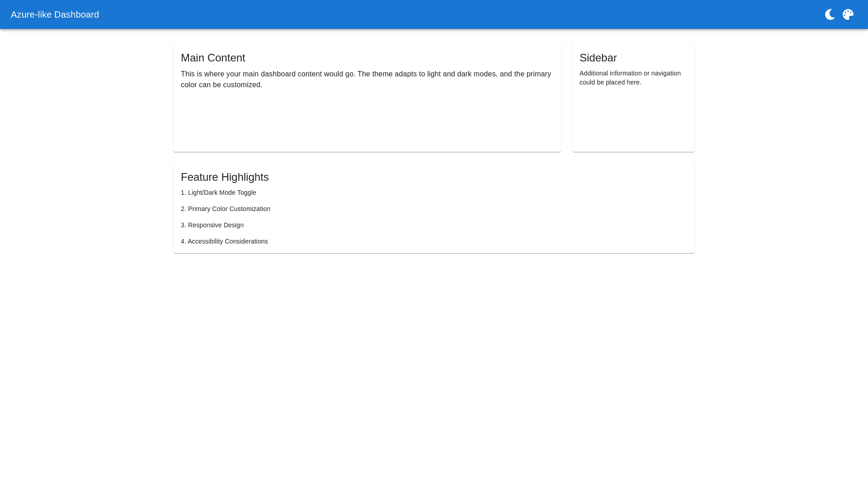Toggle dark mode with moon icon
This screenshot has width=868, height=488.
(x=830, y=14)
